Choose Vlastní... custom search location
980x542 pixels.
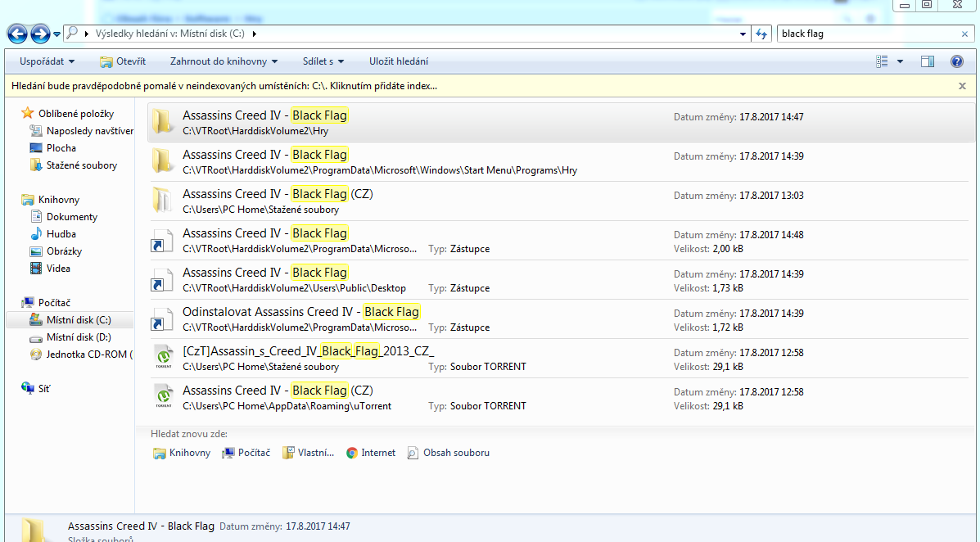click(308, 453)
